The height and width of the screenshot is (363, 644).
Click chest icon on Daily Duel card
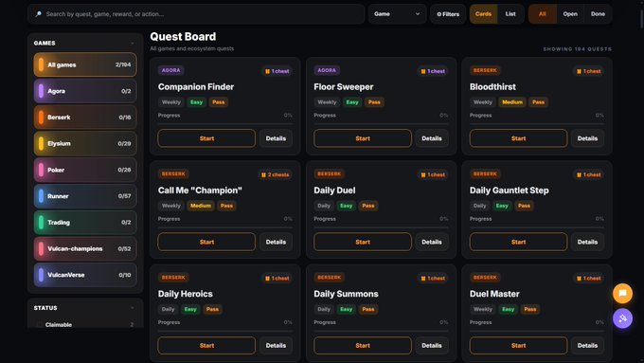pyautogui.click(x=423, y=174)
